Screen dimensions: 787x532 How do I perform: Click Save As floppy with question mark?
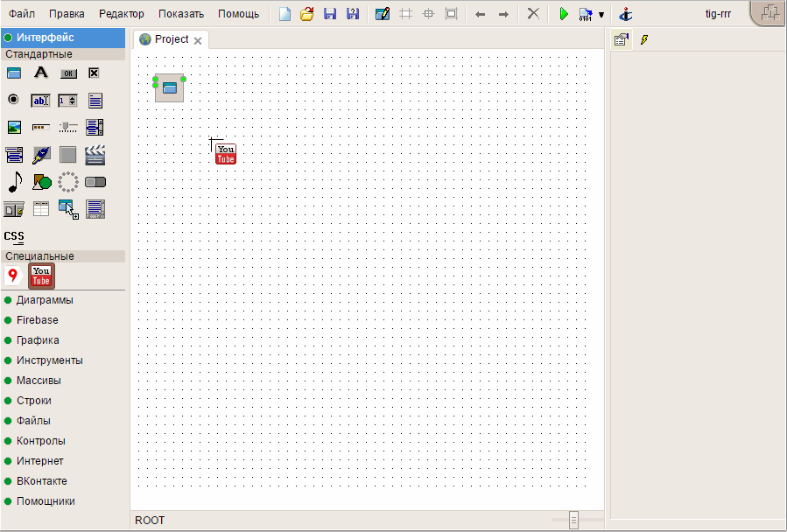tap(353, 14)
